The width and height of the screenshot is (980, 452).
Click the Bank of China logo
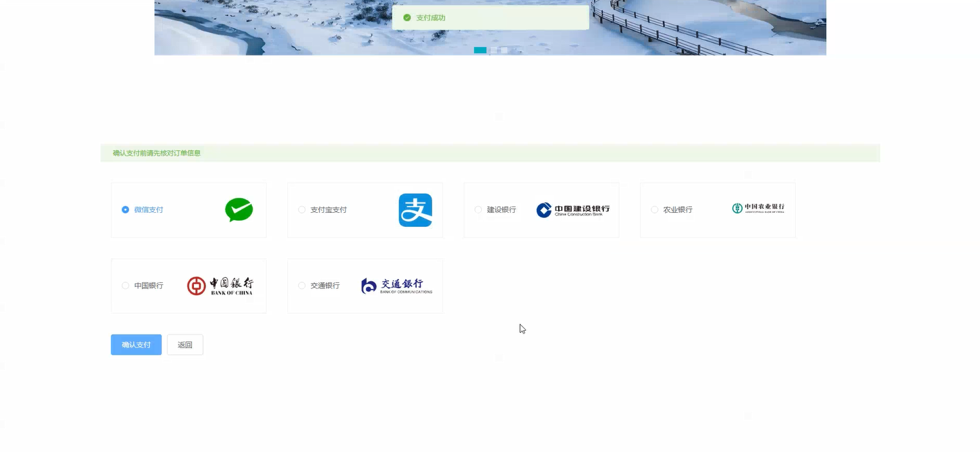click(220, 286)
